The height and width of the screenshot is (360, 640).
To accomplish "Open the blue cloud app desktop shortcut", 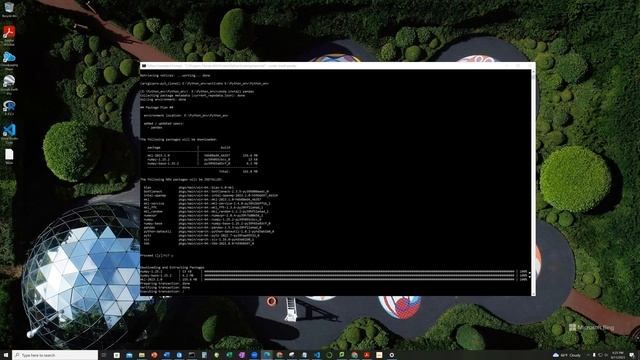I will coord(9,60).
